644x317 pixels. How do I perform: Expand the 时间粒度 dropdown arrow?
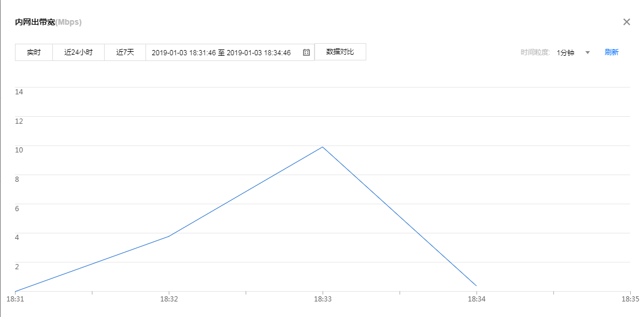click(x=588, y=52)
